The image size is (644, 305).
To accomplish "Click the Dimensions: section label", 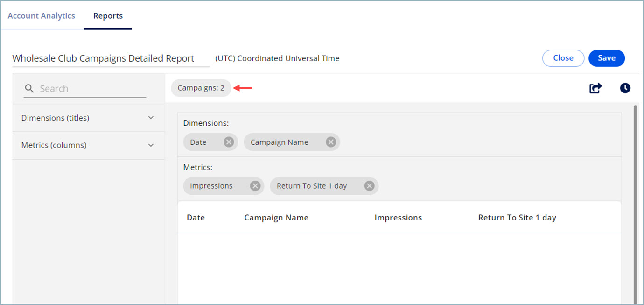I will pos(206,123).
